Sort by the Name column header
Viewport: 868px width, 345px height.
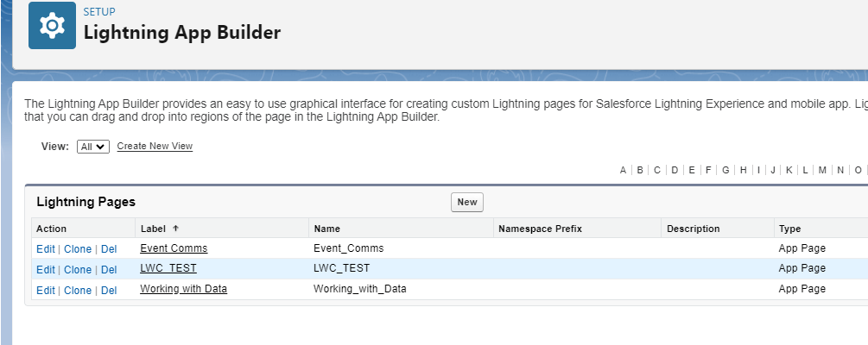pyautogui.click(x=326, y=229)
